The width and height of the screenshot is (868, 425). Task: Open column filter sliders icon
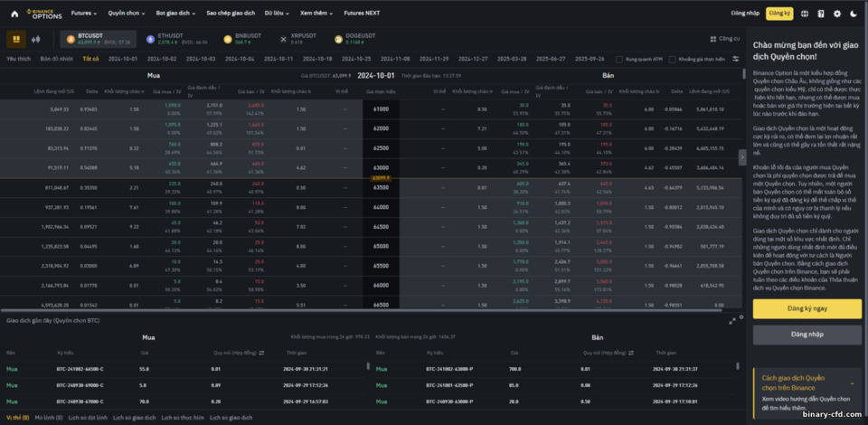coord(736,59)
